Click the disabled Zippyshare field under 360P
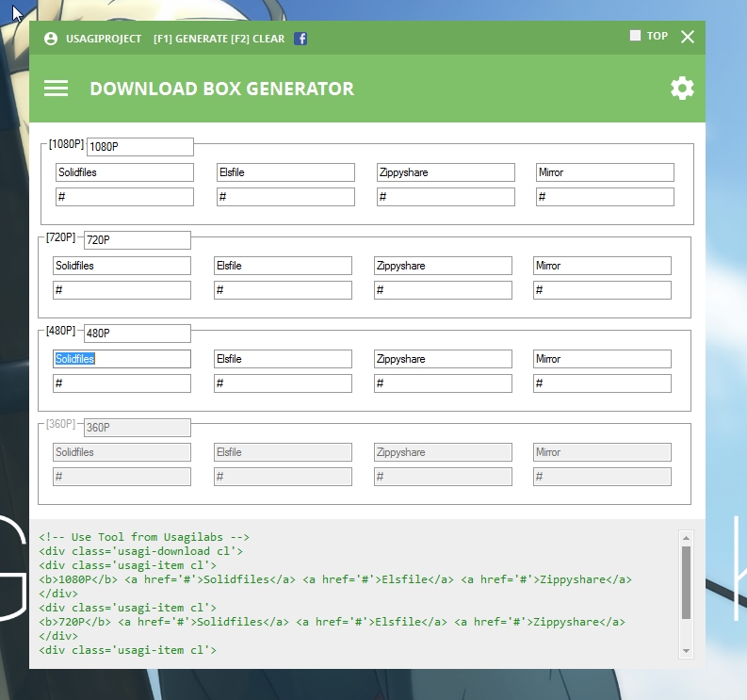 [x=443, y=452]
